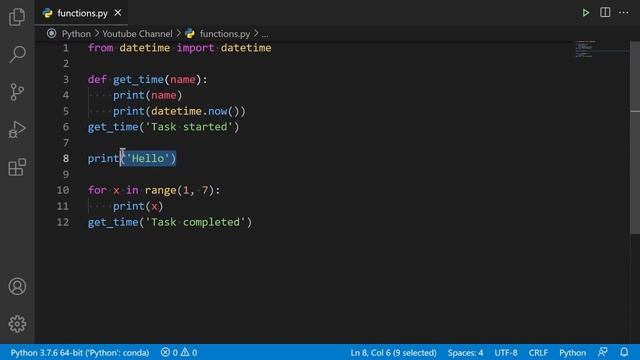Image resolution: width=640 pixels, height=360 pixels.
Task: Click 'print(name)' on line 4
Action: point(147,95)
